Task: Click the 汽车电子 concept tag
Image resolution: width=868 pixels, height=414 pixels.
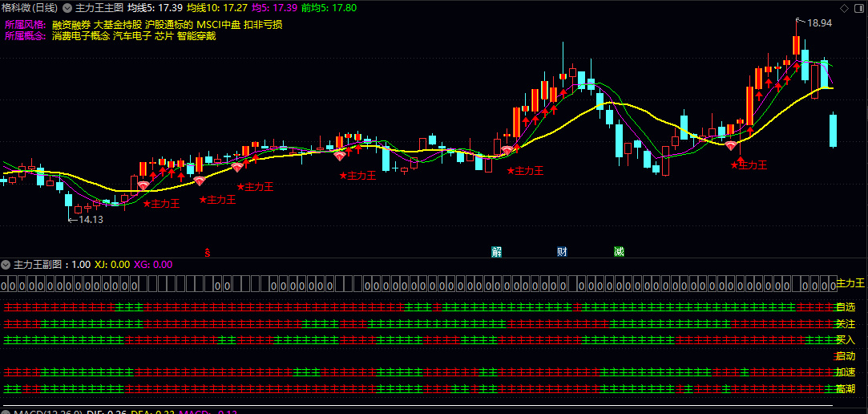Action: [132, 36]
